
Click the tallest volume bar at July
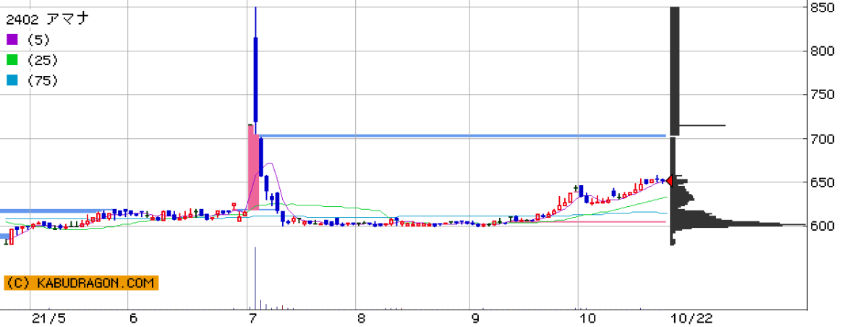click(255, 278)
